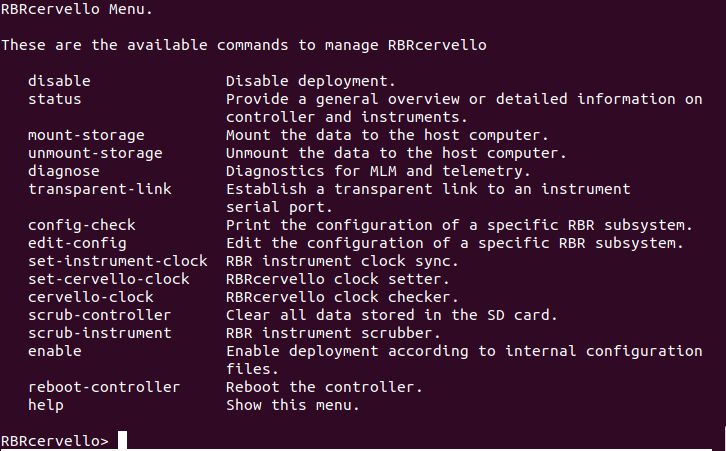Click the 'status' command text
726x451 pixels.
pos(54,99)
